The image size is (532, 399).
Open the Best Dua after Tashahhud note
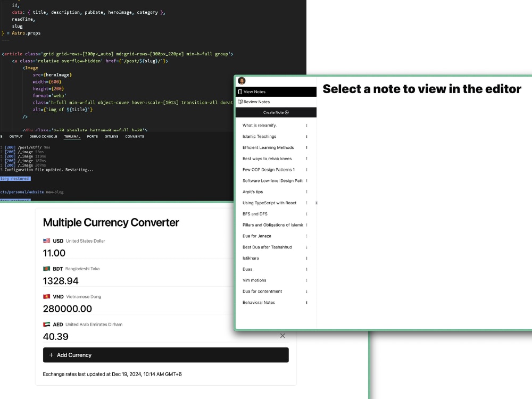[x=267, y=247]
